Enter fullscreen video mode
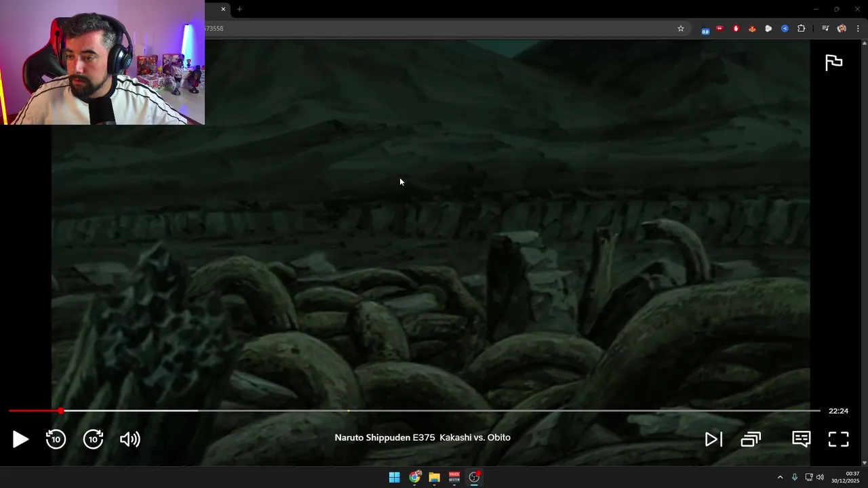This screenshot has width=868, height=488. tap(839, 439)
